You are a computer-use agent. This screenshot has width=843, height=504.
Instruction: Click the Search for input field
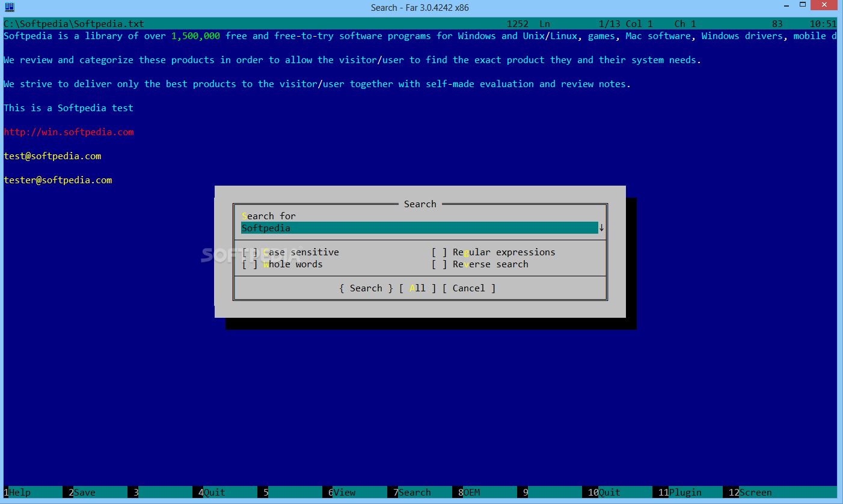[420, 228]
